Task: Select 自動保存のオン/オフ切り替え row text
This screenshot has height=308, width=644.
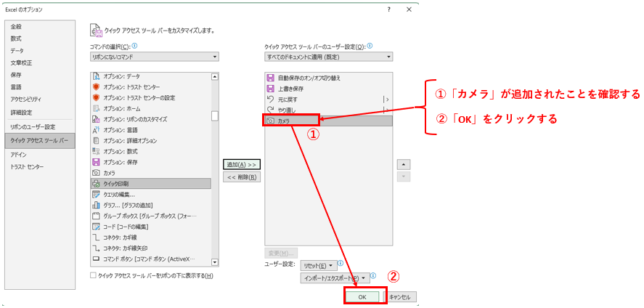Action: tap(309, 78)
